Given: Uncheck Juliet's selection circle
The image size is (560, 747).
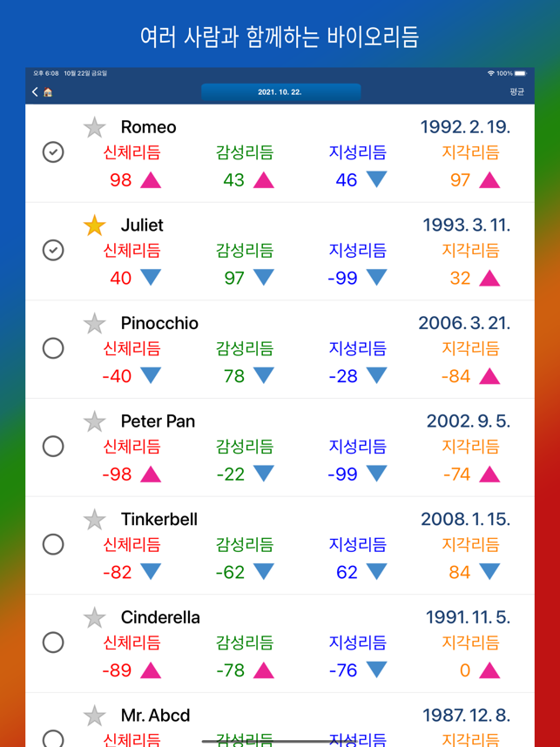Looking at the screenshot, I should (53, 250).
